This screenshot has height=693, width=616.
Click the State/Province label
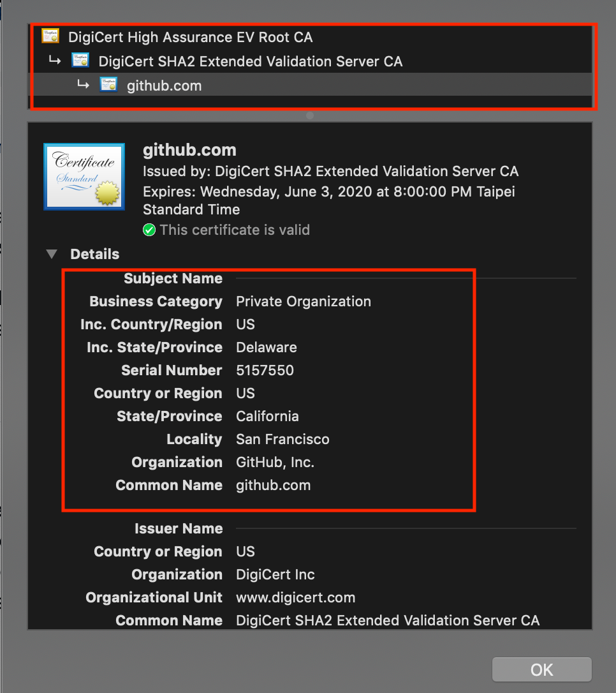pyautogui.click(x=170, y=416)
